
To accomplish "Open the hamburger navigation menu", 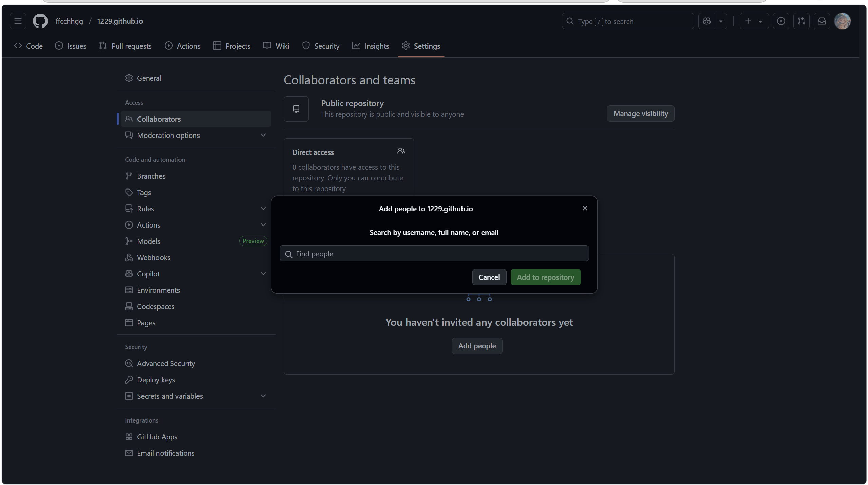I will (x=18, y=21).
